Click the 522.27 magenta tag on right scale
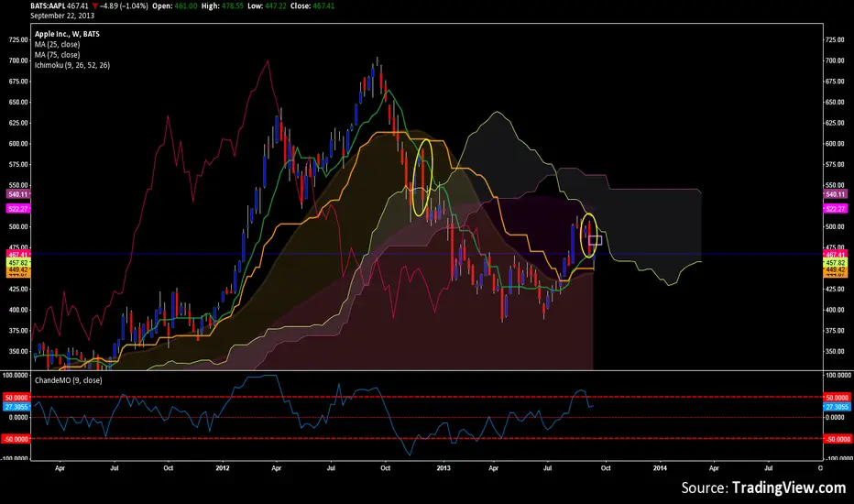 coord(836,209)
